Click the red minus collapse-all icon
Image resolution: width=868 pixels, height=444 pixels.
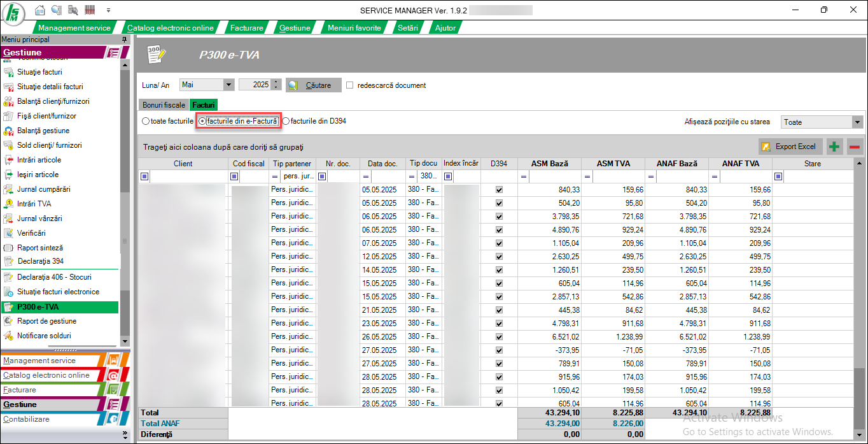[854, 147]
